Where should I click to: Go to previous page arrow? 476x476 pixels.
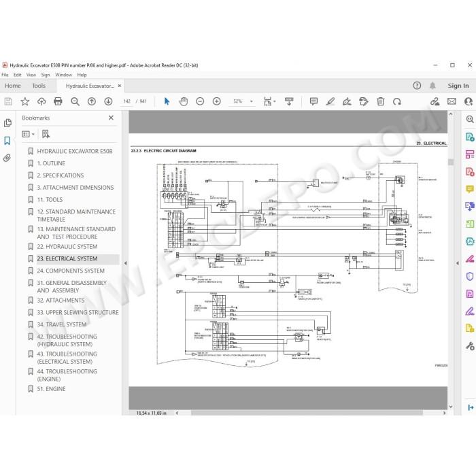click(x=92, y=101)
